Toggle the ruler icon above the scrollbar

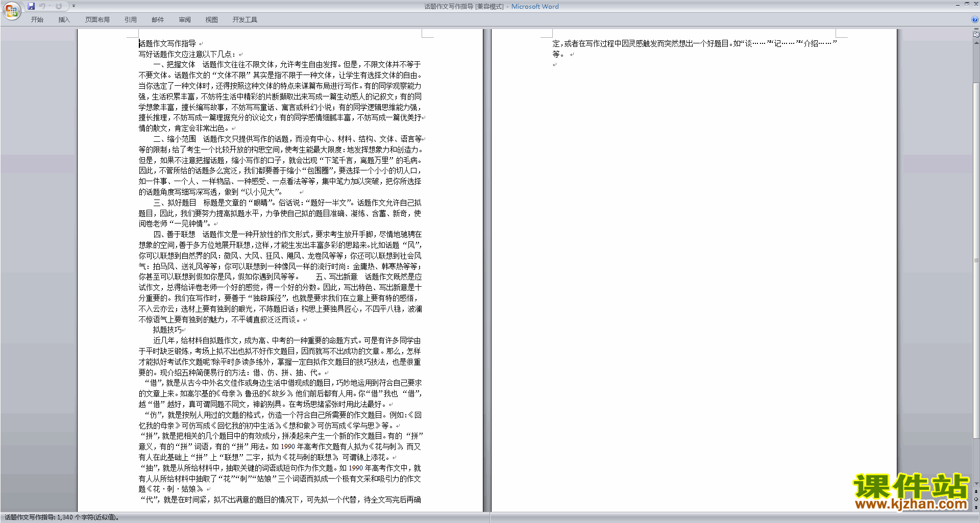(976, 35)
